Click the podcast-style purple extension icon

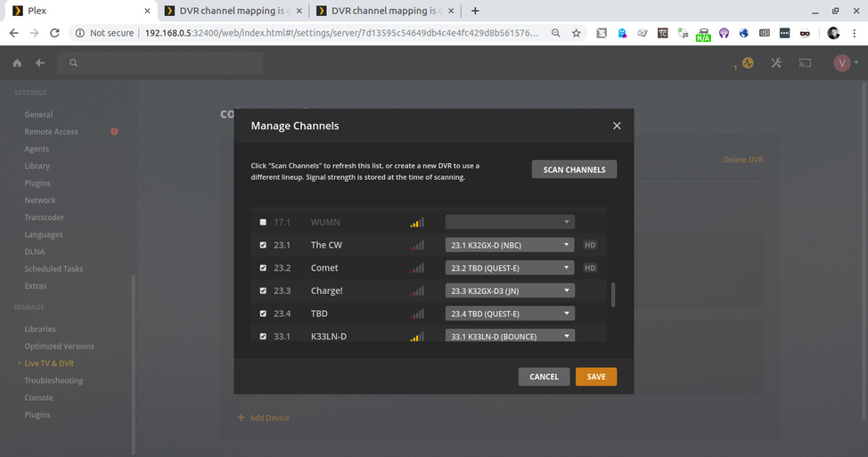coord(724,33)
